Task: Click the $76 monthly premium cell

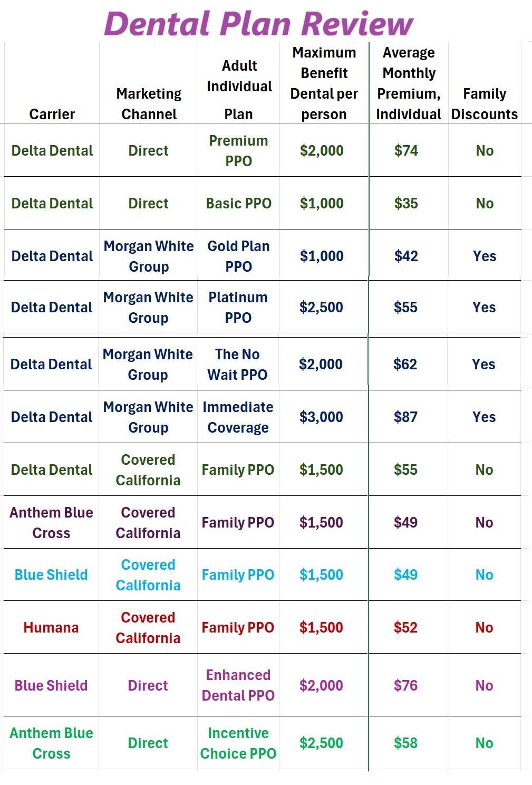Action: [405, 685]
